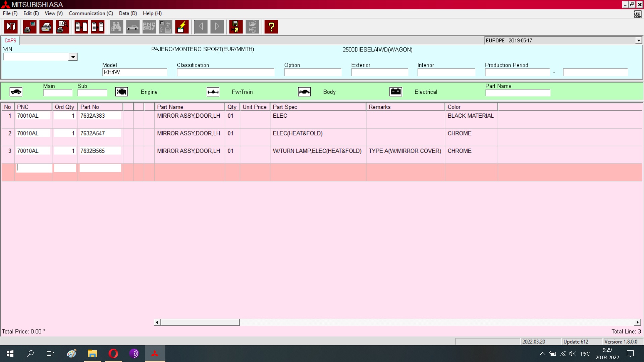The height and width of the screenshot is (362, 644).
Task: Click the floppy disk save icon
Action: (236, 27)
